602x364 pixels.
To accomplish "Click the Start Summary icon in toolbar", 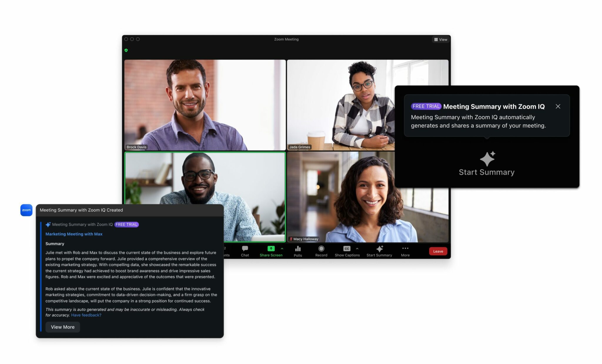I will click(x=379, y=248).
